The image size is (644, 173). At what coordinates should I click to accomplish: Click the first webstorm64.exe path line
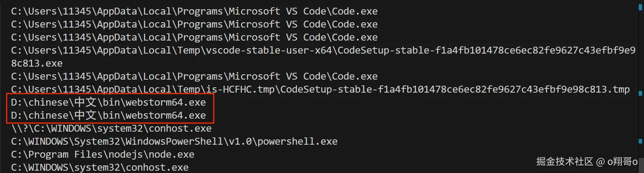point(108,103)
